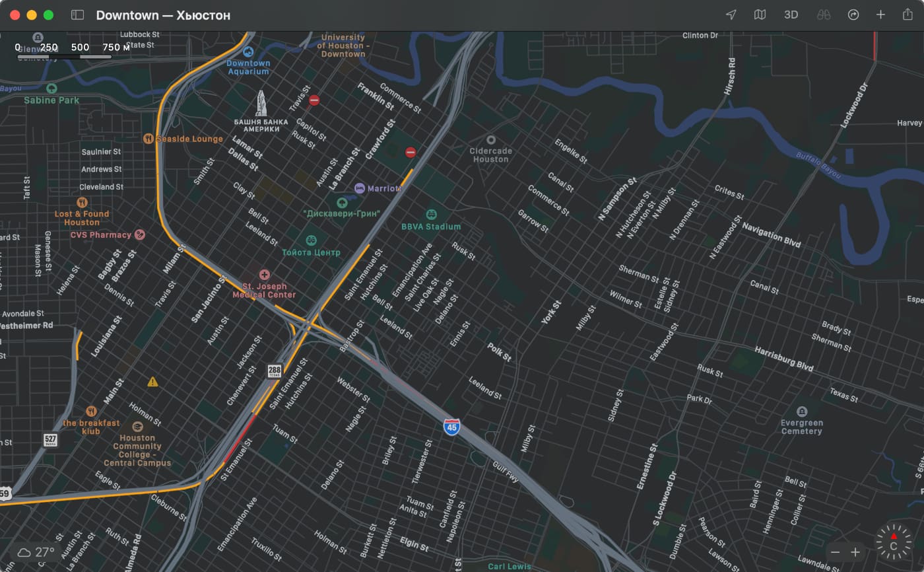Select Cidercade Houston marker
This screenshot has height=572, width=924.
pyautogui.click(x=490, y=140)
